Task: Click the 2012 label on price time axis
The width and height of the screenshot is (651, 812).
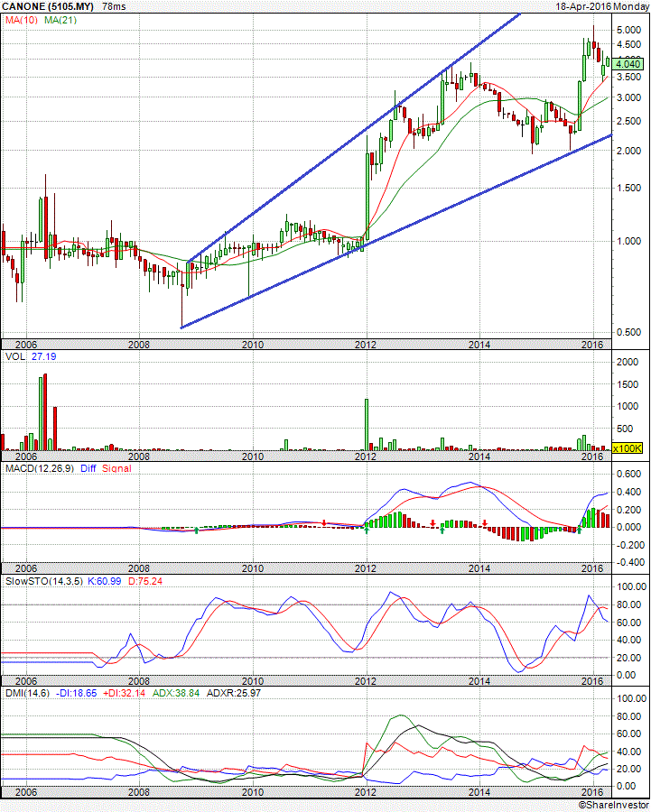Action: 366,345
